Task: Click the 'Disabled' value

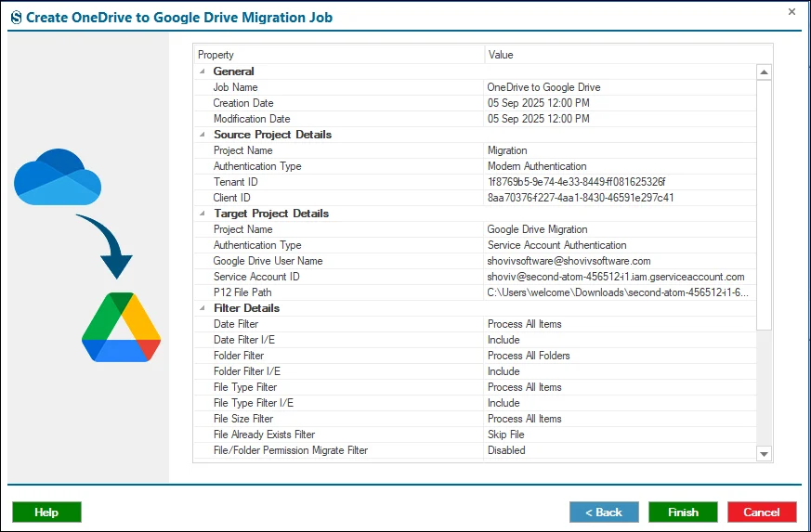Action: pyautogui.click(x=506, y=450)
